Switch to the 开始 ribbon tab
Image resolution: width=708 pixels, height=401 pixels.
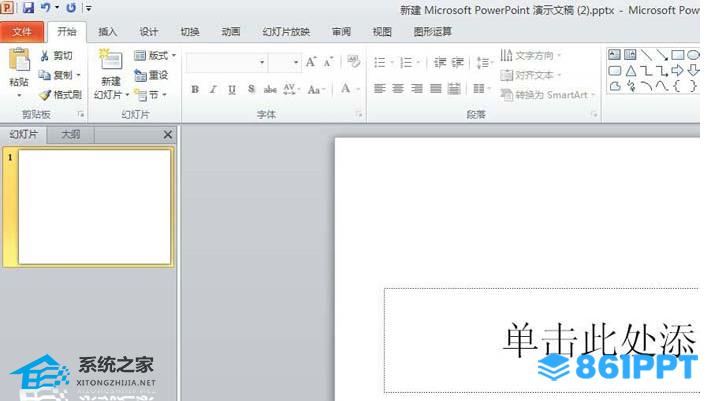[x=67, y=32]
